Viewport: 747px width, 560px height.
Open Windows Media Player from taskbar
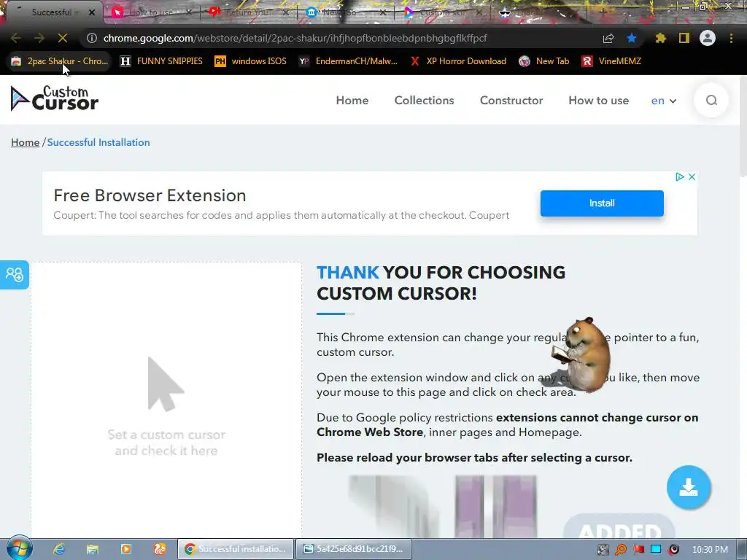[x=125, y=549]
